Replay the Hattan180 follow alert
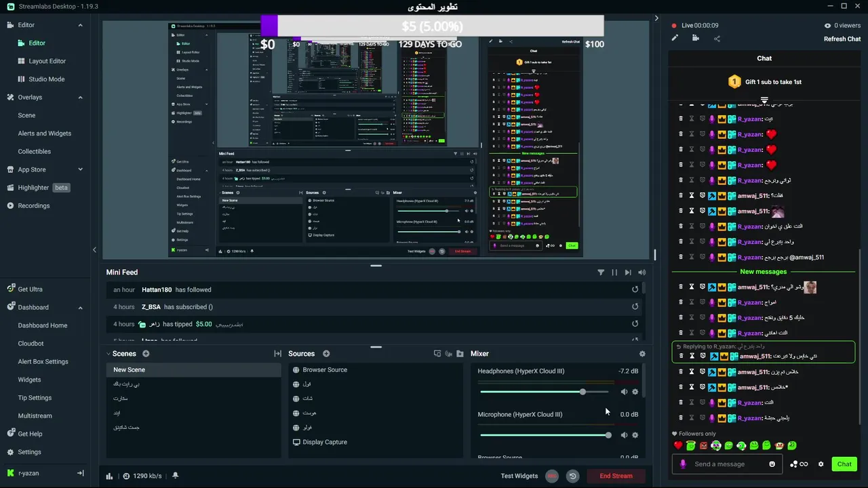The height and width of the screenshot is (488, 868). click(635, 289)
